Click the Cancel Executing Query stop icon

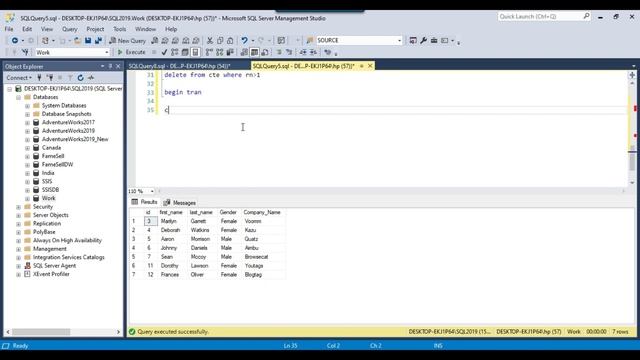click(154, 52)
